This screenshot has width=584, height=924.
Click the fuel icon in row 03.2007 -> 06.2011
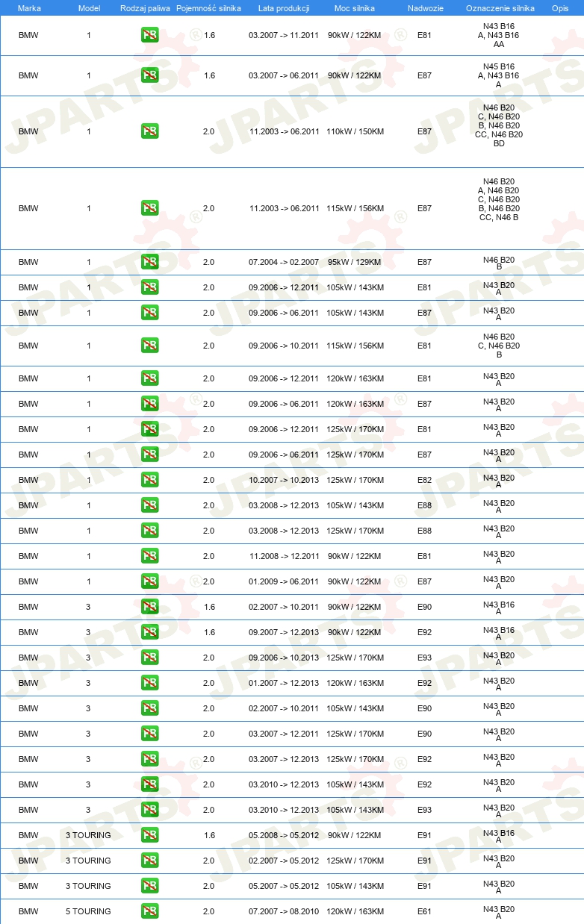pos(149,75)
